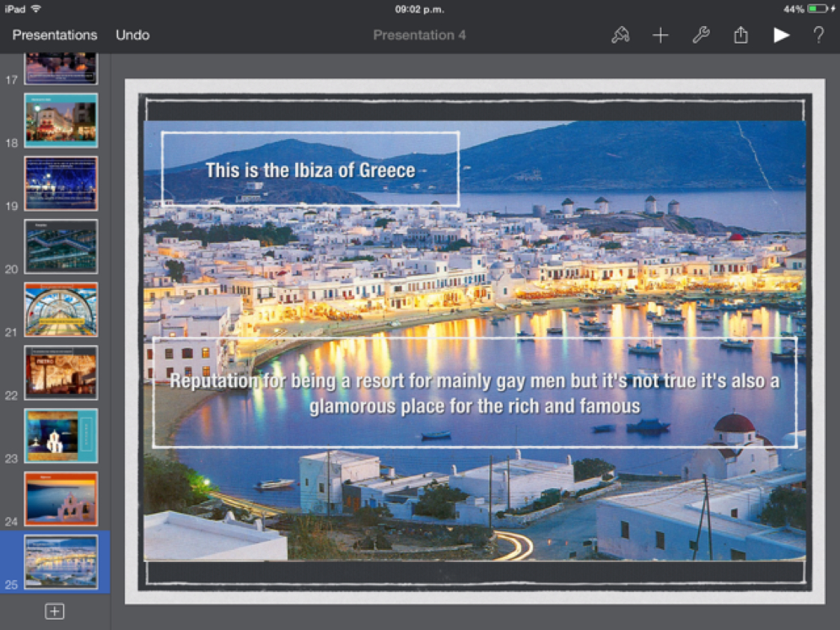Jump to slide 23 thumbnail

pyautogui.click(x=61, y=436)
